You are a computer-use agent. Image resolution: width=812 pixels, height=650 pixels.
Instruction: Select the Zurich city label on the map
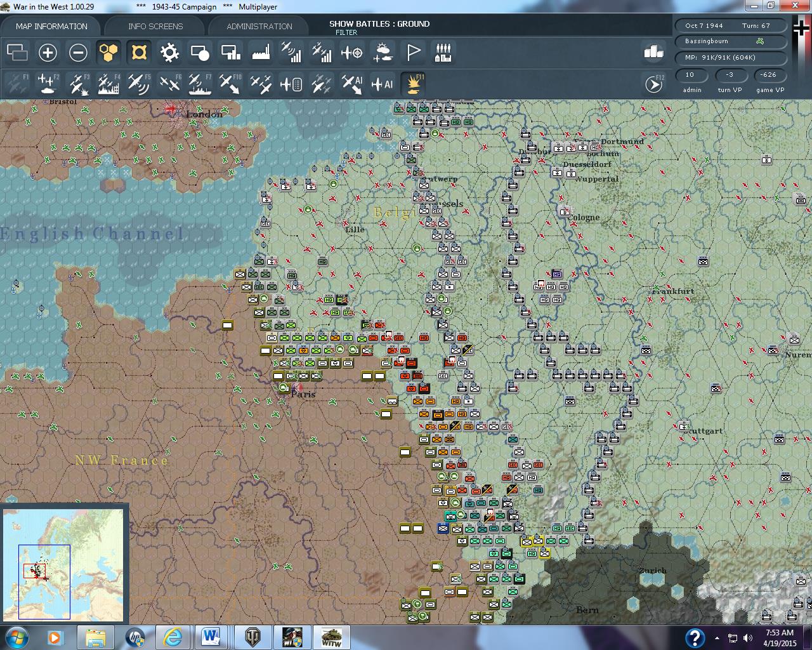point(652,570)
